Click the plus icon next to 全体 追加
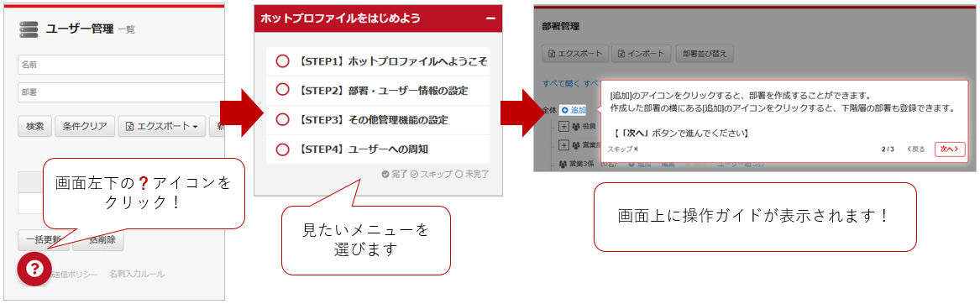 (564, 110)
